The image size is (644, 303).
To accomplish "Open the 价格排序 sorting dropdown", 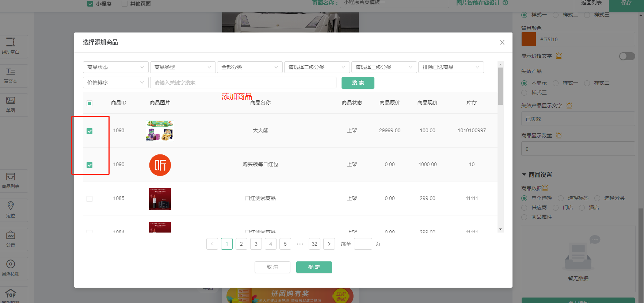I will tap(115, 83).
